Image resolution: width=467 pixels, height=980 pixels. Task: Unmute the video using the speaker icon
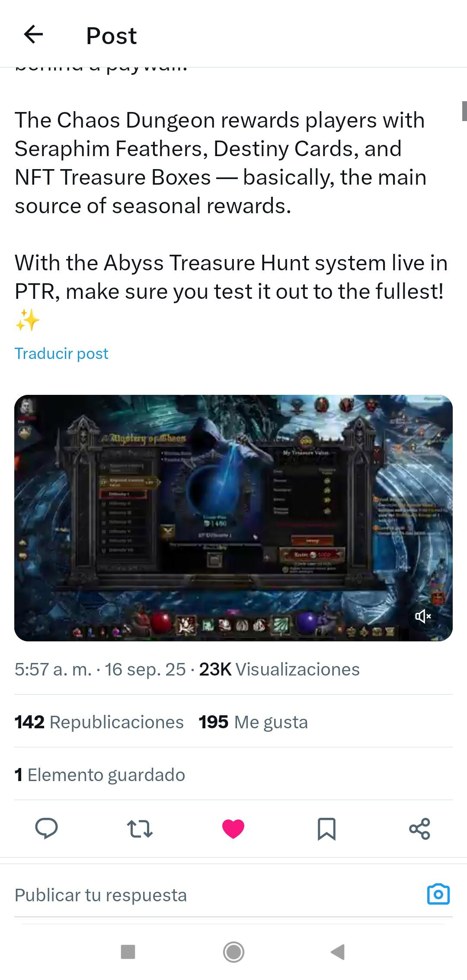[422, 616]
